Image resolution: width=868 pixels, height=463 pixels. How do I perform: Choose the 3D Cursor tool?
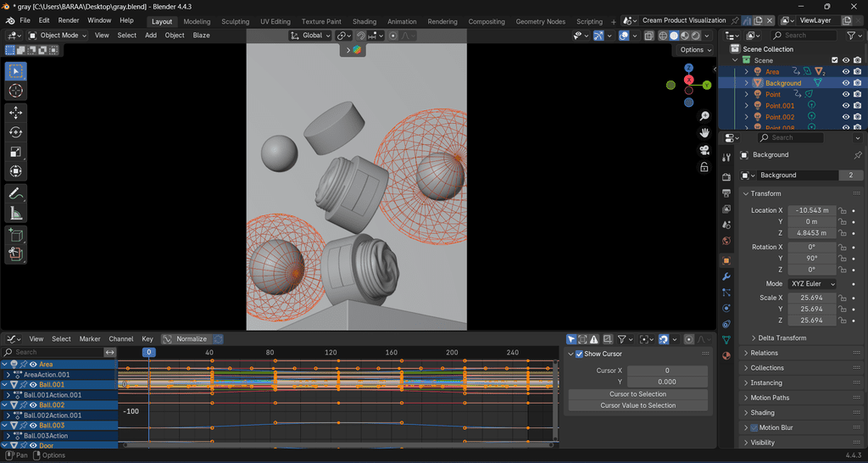click(16, 91)
